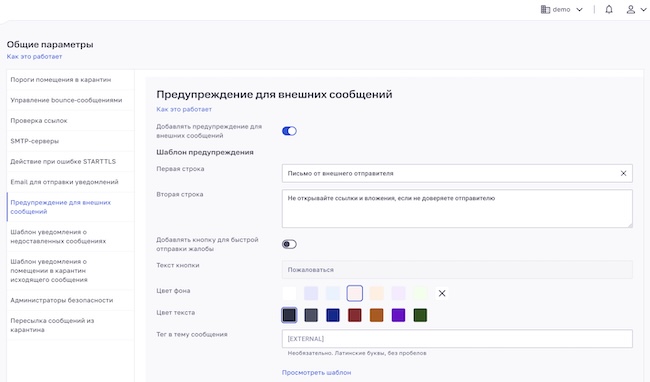Select the external message warning section
Viewport: 650px width, 382px height.
[70, 207]
